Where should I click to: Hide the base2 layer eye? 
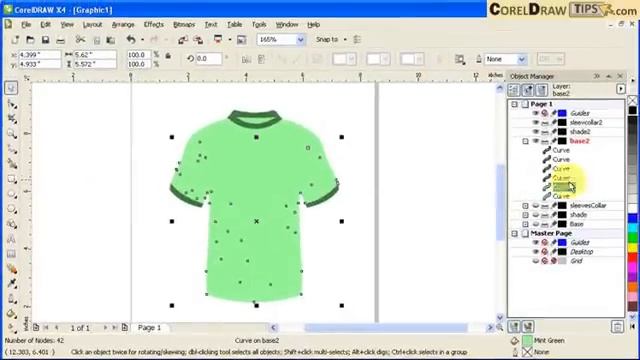click(x=536, y=141)
